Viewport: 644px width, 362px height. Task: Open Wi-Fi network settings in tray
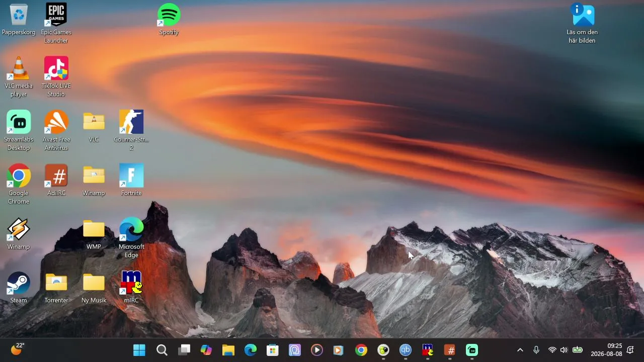[x=552, y=350]
